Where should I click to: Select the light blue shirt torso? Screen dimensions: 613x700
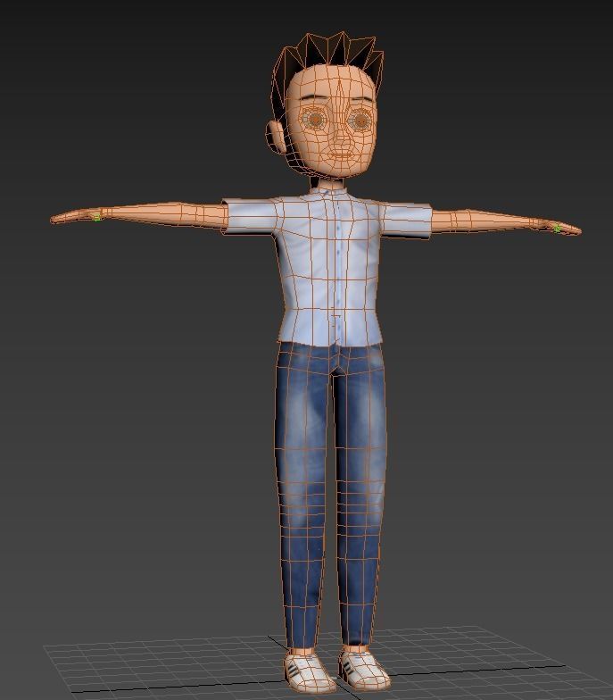pyautogui.click(x=328, y=268)
